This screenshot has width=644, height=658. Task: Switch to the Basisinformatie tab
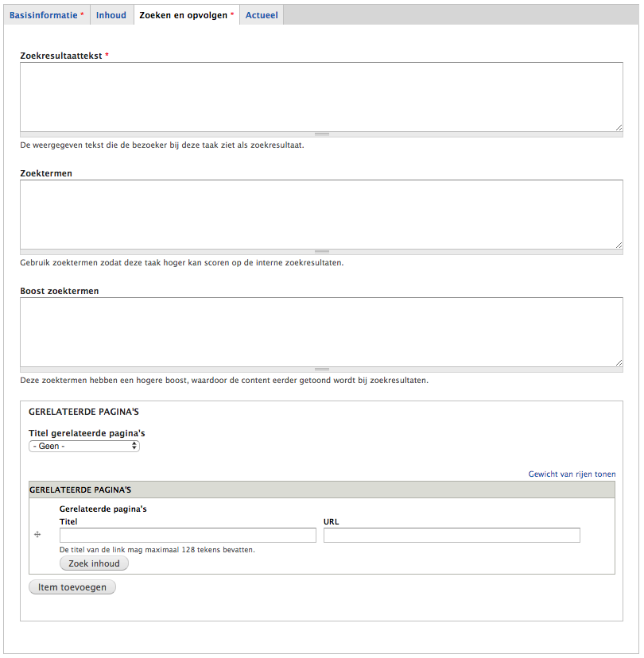pos(46,15)
